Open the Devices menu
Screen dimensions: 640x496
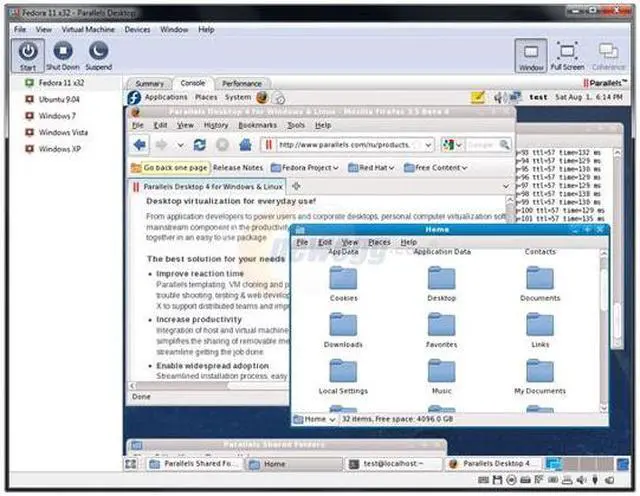[137, 29]
